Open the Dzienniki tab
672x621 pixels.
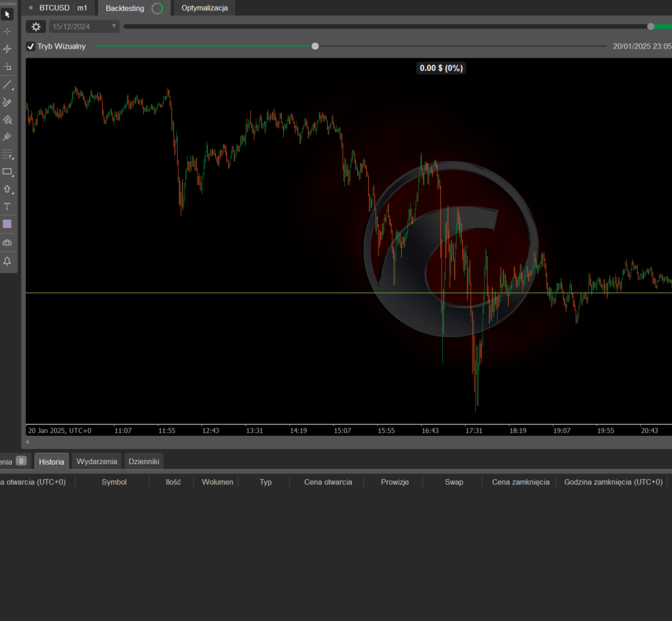[144, 462]
